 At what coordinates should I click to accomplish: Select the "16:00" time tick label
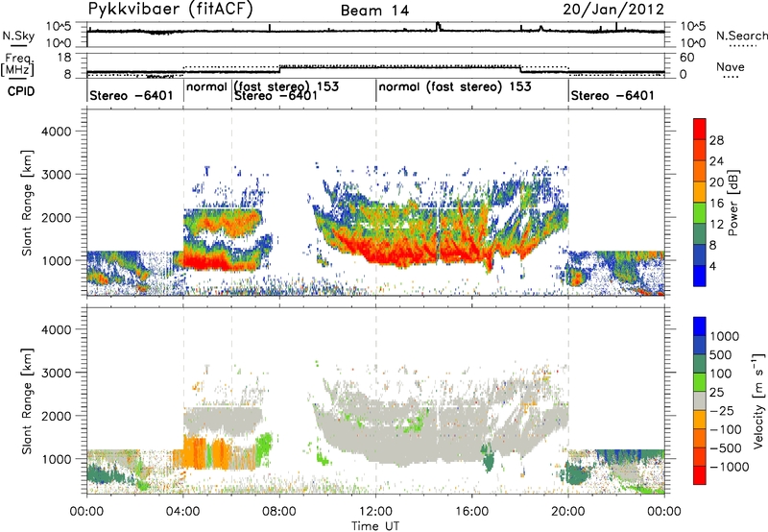point(471,512)
